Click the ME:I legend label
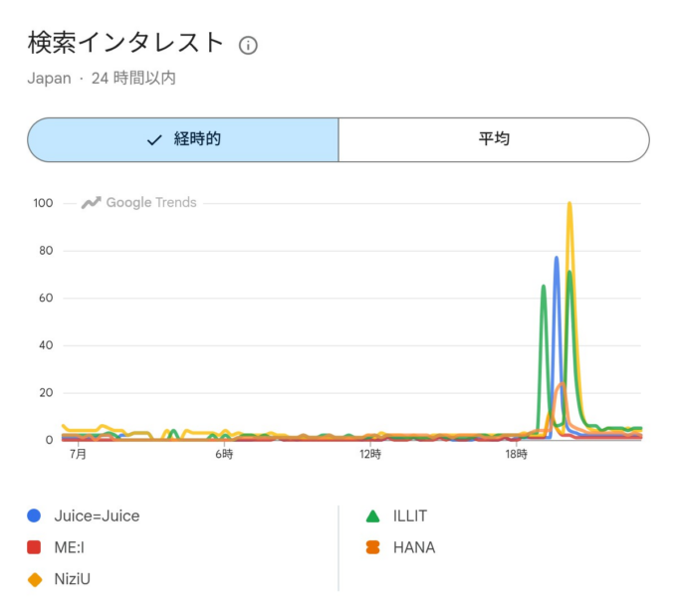 point(69,547)
